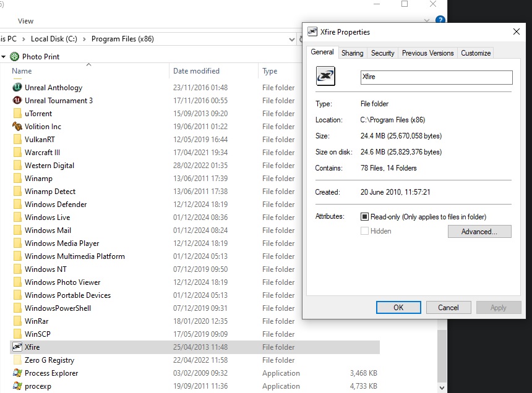This screenshot has width=532, height=393.
Task: Click Program Files (x86) breadcrumb
Action: [122, 39]
